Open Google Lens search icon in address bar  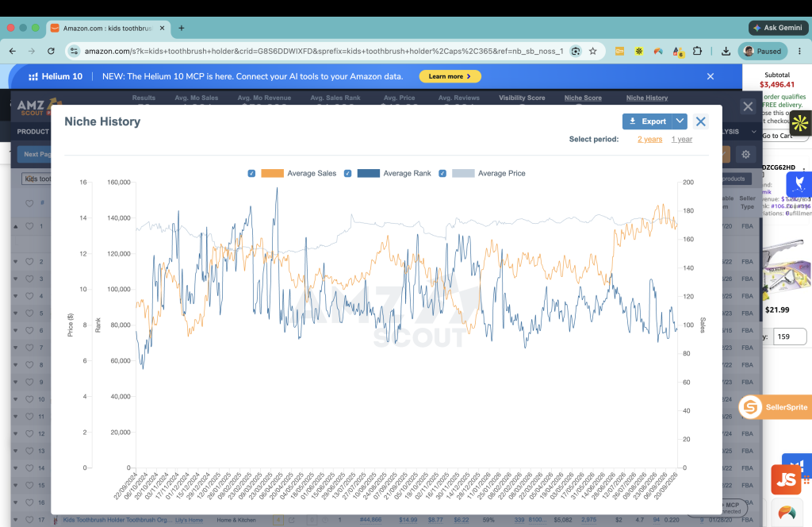576,51
